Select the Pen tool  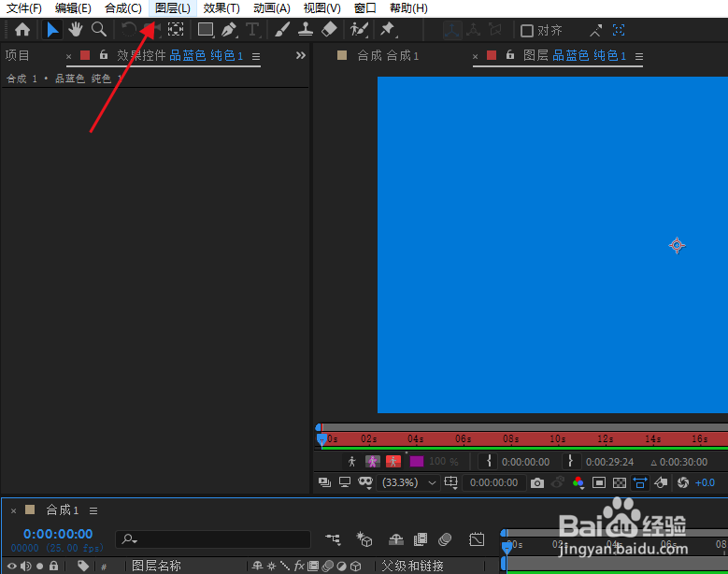click(229, 30)
